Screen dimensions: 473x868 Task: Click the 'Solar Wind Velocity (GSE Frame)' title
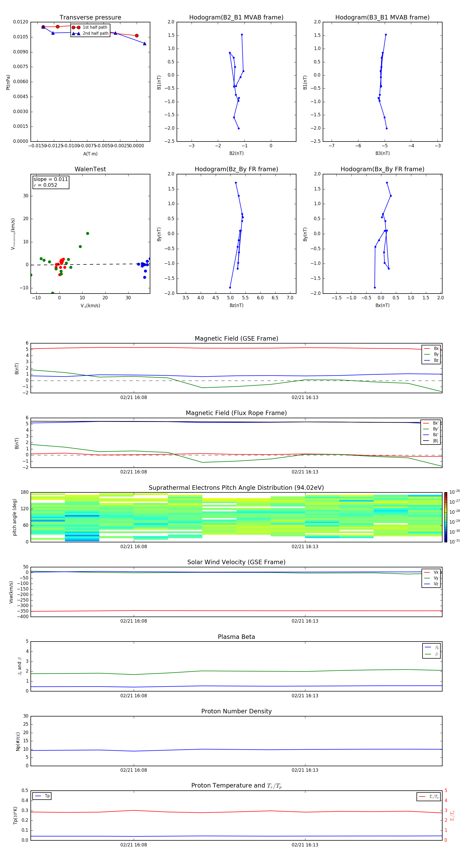click(236, 562)
